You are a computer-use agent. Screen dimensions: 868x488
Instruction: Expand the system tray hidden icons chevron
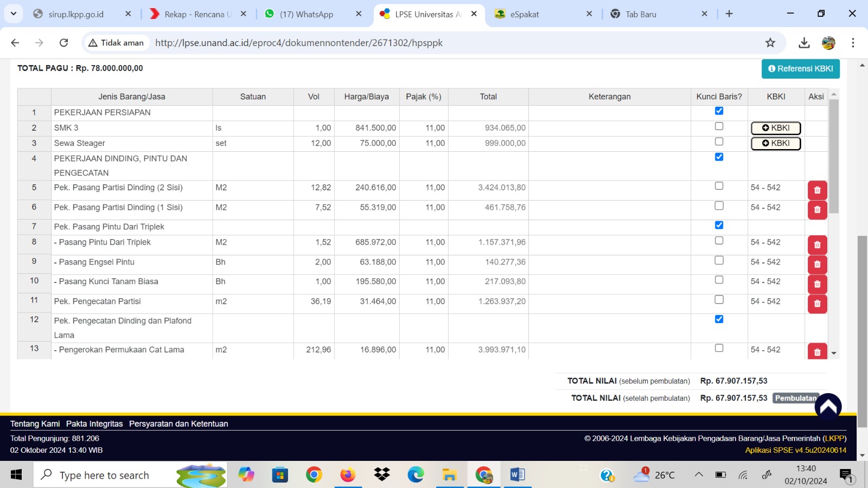pos(699,475)
